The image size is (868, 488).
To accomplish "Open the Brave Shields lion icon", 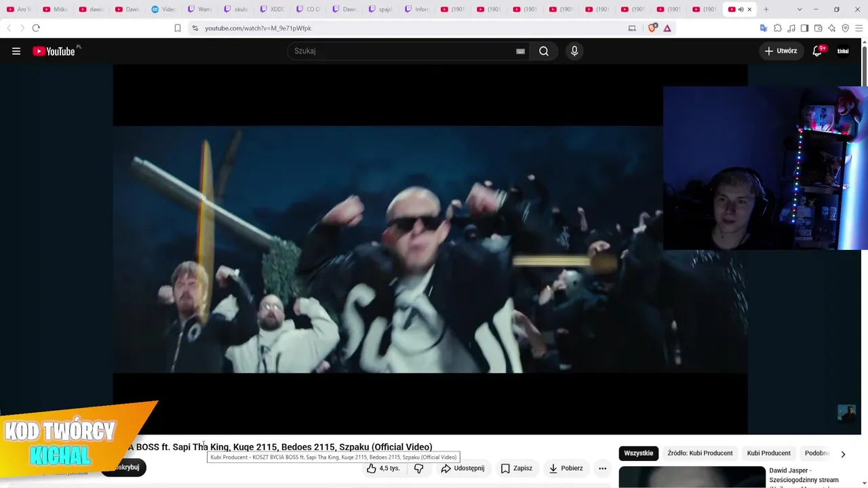I will pyautogui.click(x=652, y=28).
